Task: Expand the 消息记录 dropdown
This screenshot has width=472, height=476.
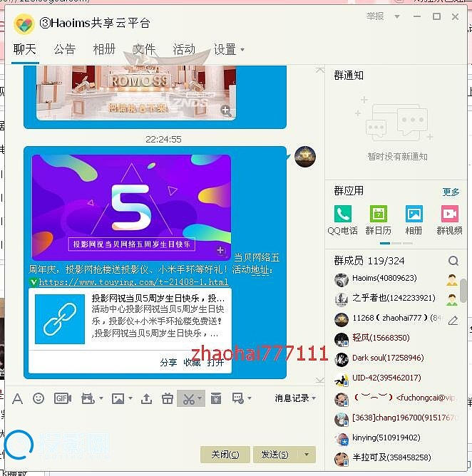Action: (x=314, y=398)
